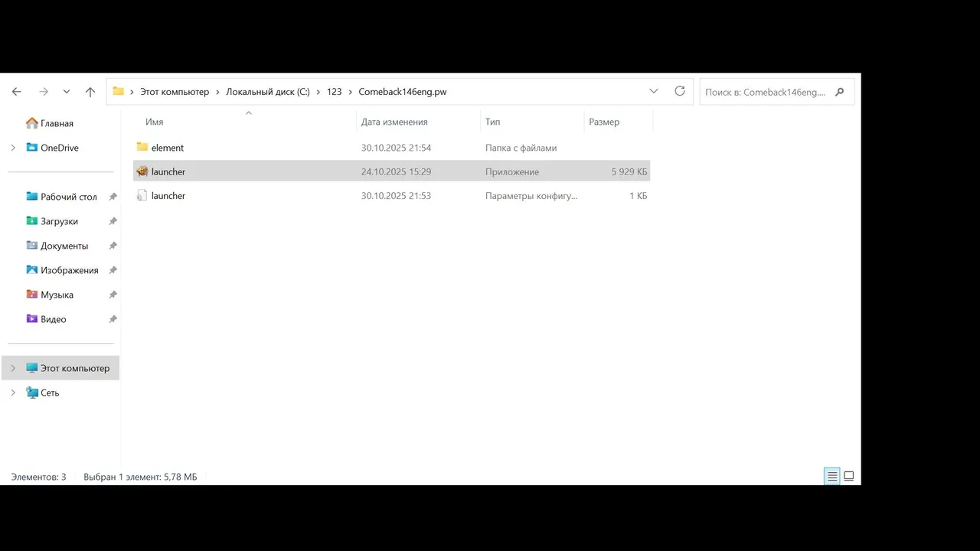Click the launcher application file name
The height and width of the screenshot is (551, 980).
coord(168,172)
